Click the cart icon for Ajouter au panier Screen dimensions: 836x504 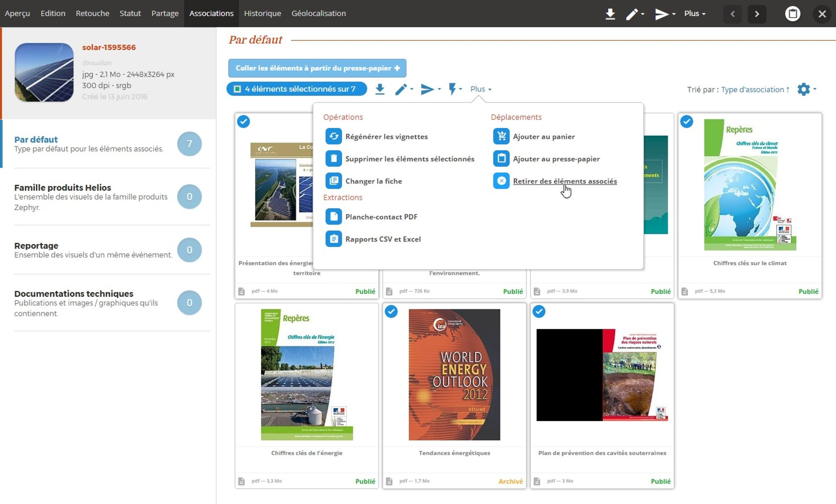501,136
